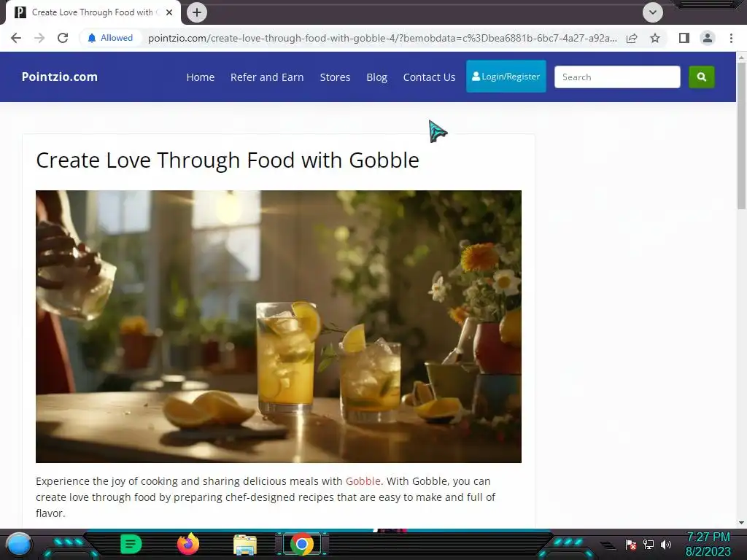Open the volume speaker tray icon

click(666, 545)
